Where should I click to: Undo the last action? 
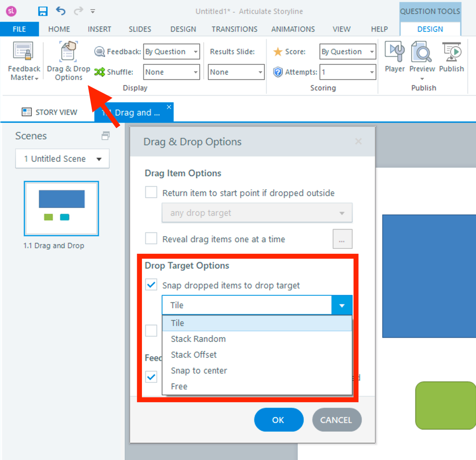tap(61, 11)
